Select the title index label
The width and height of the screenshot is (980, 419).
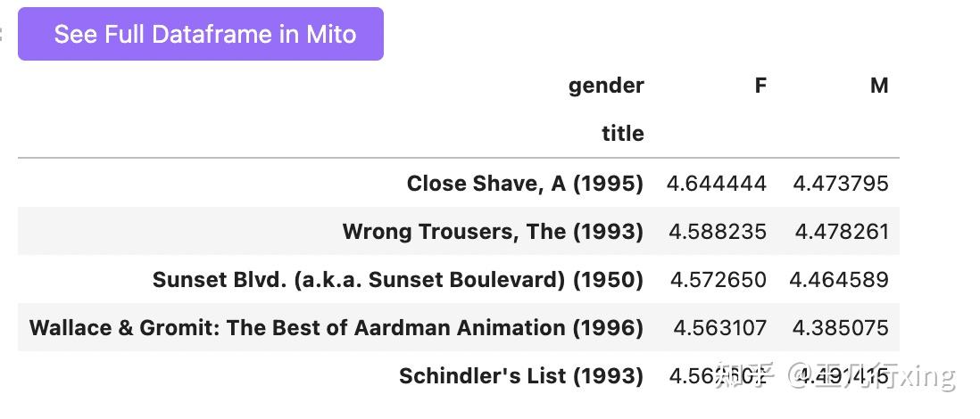[x=622, y=134]
